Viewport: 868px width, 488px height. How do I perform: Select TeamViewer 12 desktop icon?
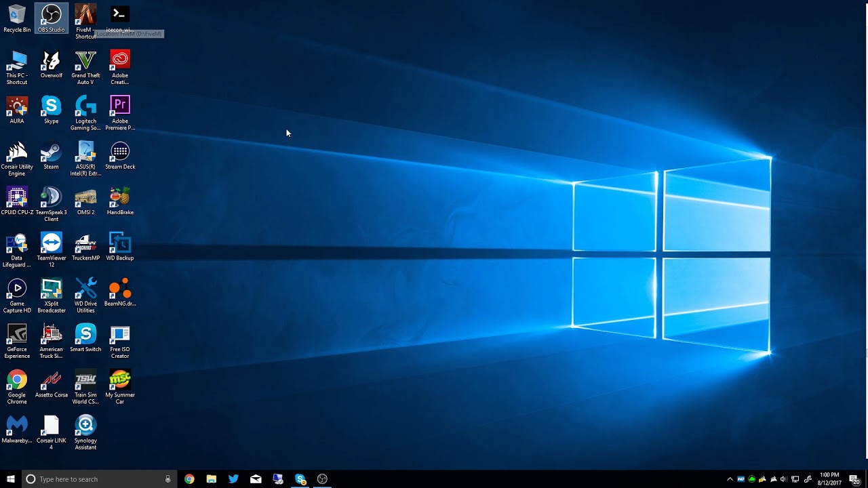52,249
